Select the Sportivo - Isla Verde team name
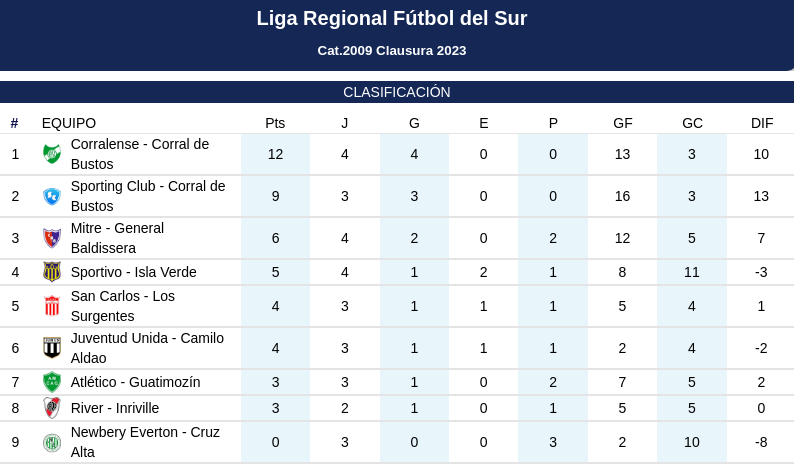Screen dimensions: 794x464 click(x=134, y=272)
